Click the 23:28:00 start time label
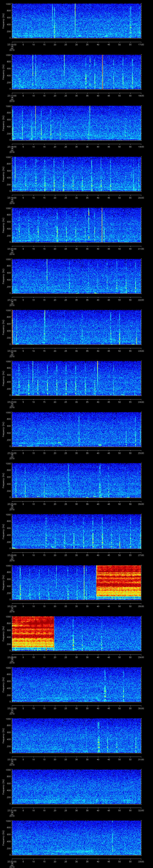 [x=12, y=657]
